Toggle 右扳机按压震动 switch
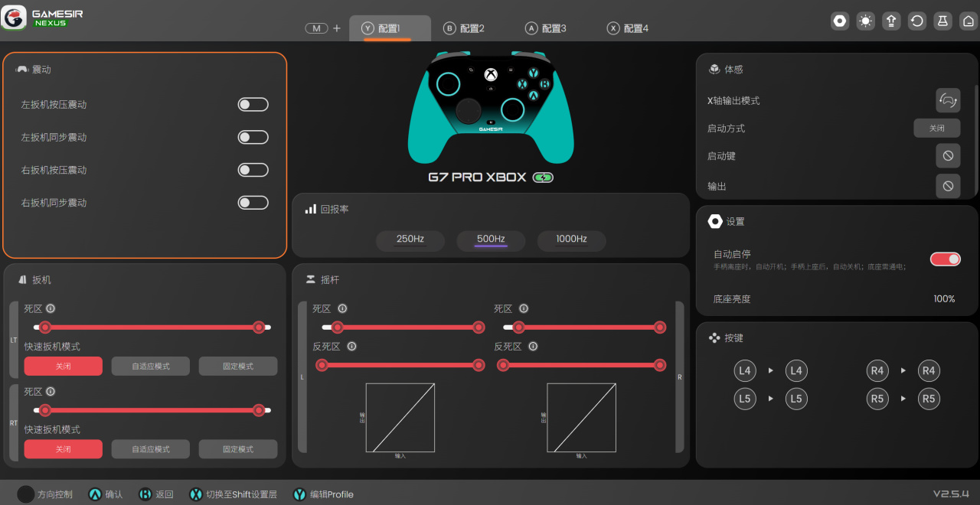Image resolution: width=980 pixels, height=505 pixels. coord(253,170)
